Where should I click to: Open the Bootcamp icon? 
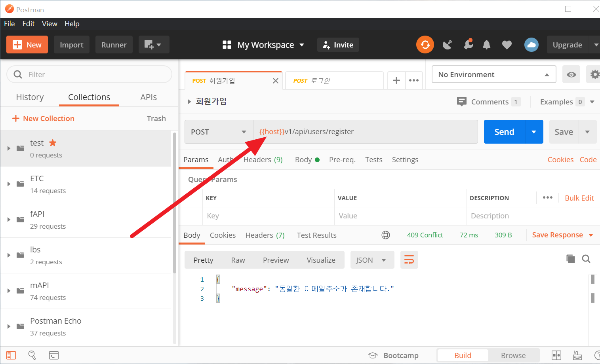[373, 355]
